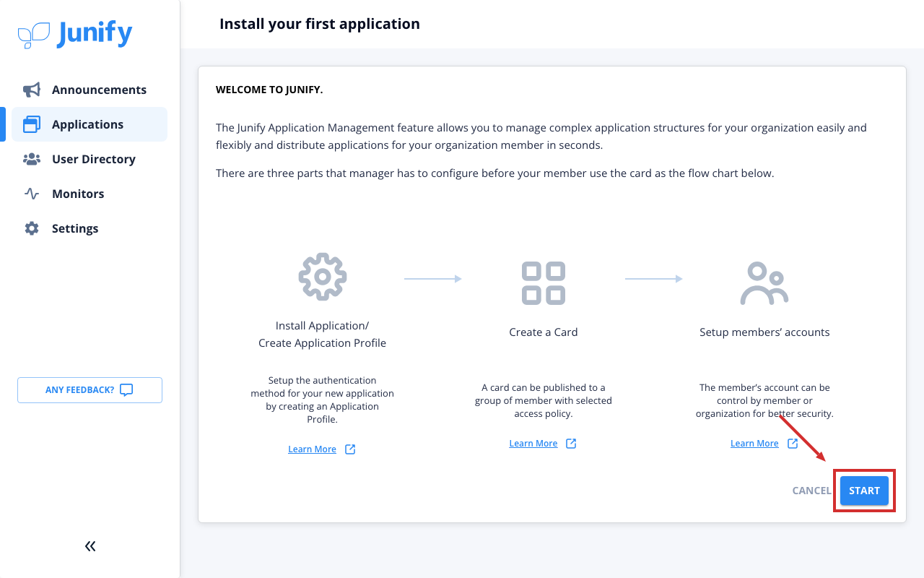The image size is (924, 578).
Task: Click the Setup members' accounts people icon
Action: pyautogui.click(x=764, y=283)
